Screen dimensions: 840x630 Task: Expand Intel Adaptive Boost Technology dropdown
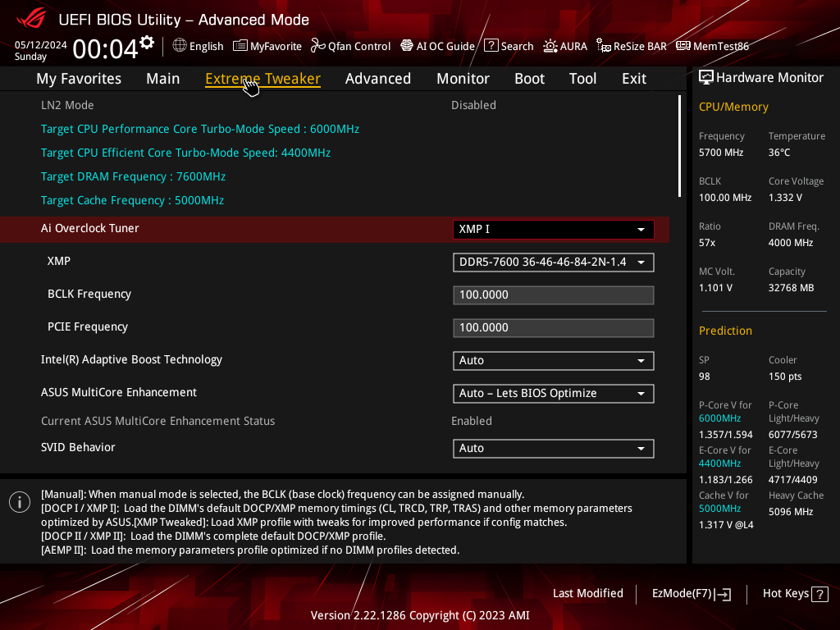tap(554, 361)
